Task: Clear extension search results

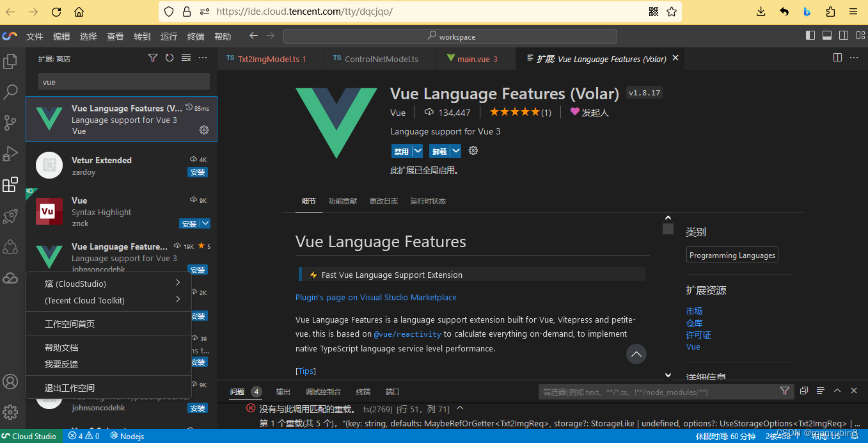Action: [186, 58]
